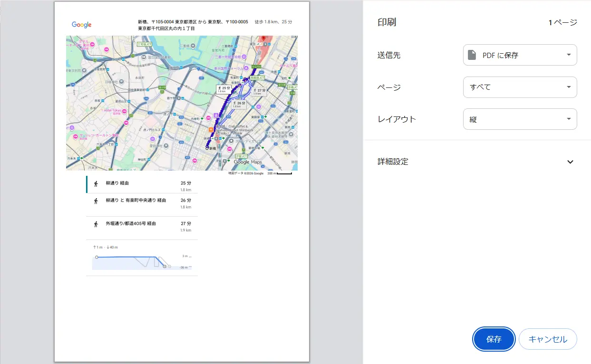The image size is (591, 364).
Task: Click the 保存 button
Action: pos(494,339)
